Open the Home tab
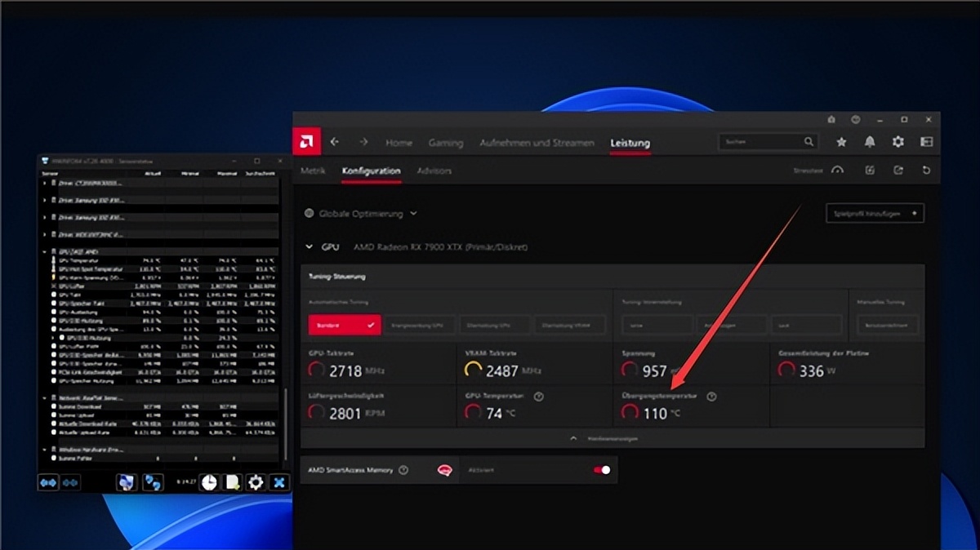The width and height of the screenshot is (980, 550). (x=399, y=143)
